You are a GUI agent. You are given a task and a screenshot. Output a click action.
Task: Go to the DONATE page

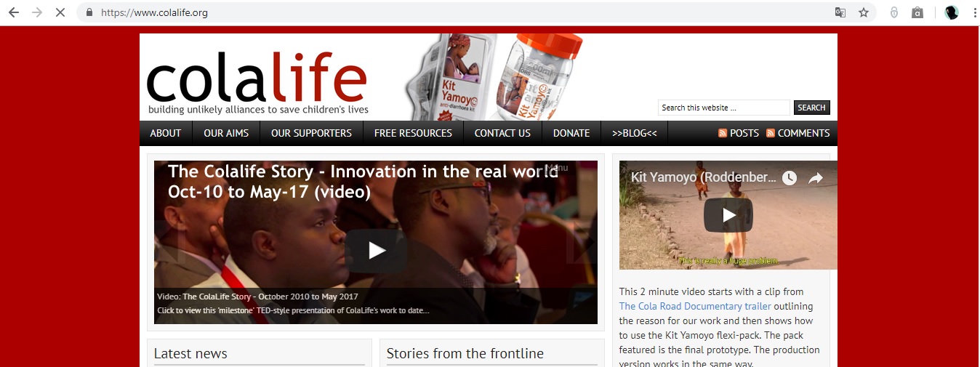571,133
